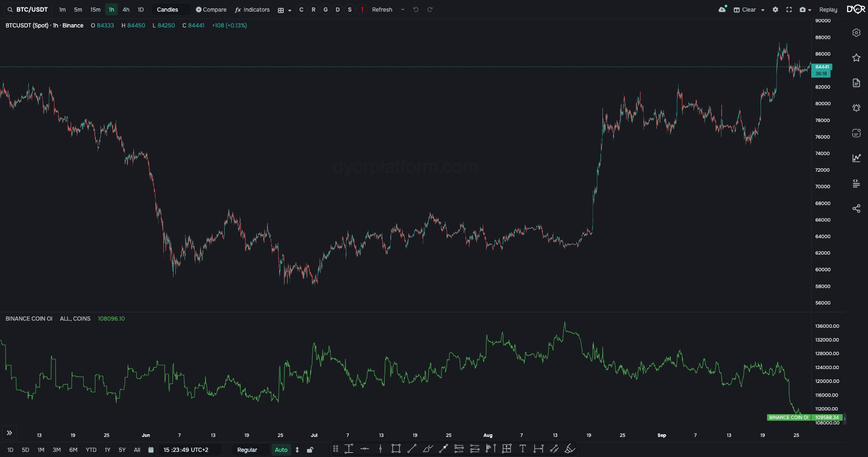This screenshot has height=457, width=868.
Task: Open the calendar icon in right sidebar
Action: click(x=856, y=133)
